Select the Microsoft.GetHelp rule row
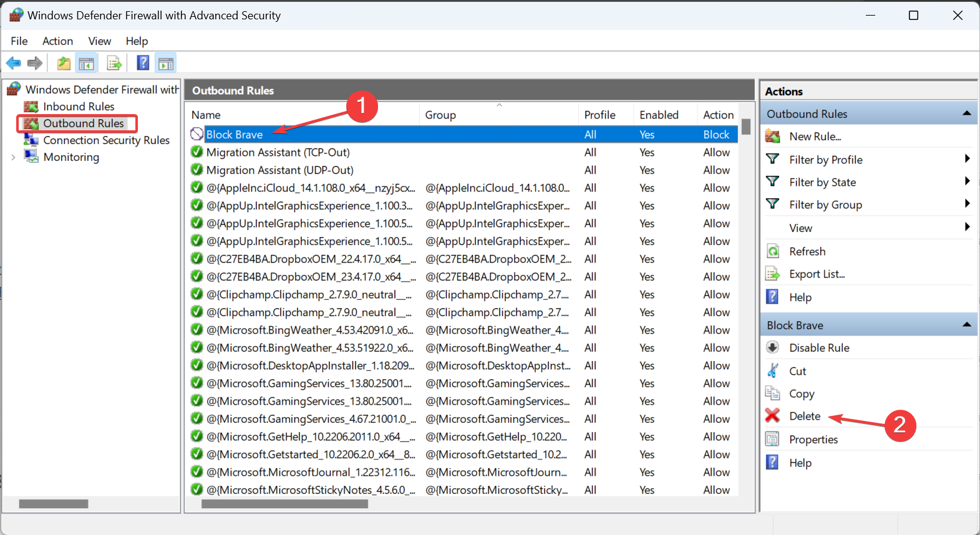Viewport: 980px width, 535px height. coord(462,436)
